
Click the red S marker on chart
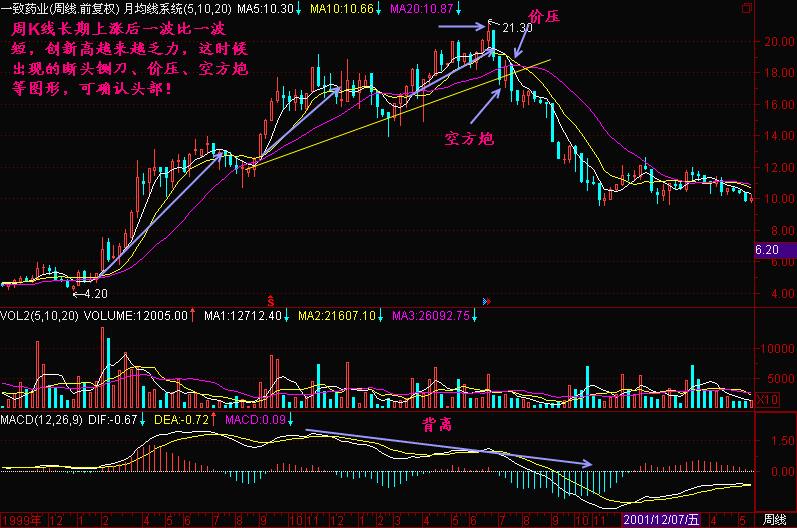269,299
